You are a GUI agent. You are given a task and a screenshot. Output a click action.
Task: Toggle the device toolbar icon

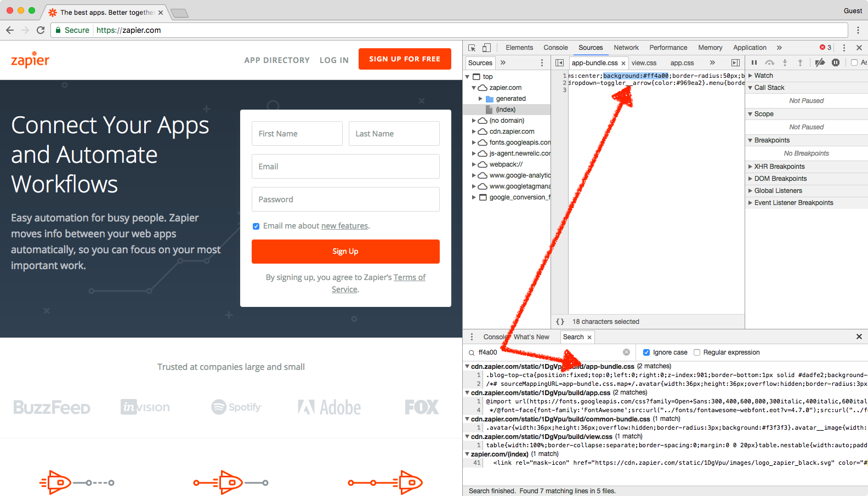click(x=486, y=48)
